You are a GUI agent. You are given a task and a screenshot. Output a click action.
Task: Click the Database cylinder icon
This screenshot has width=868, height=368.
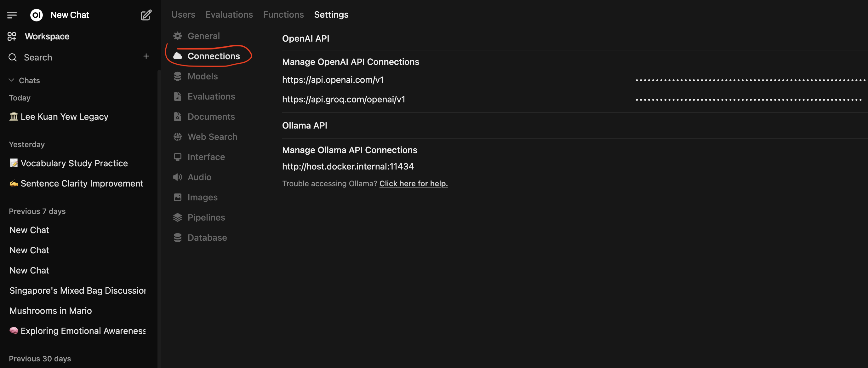tap(178, 238)
